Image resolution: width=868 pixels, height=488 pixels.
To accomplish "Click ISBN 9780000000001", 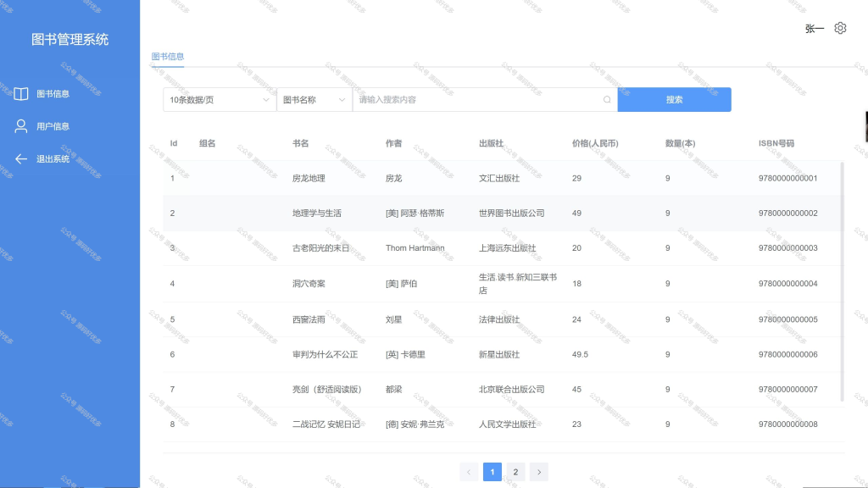I will point(787,178).
